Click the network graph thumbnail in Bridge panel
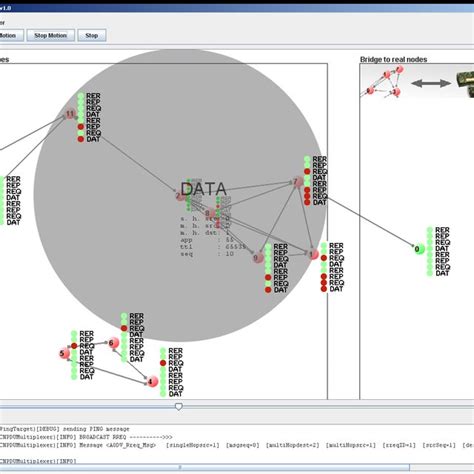This screenshot has width=474, height=474. [383, 81]
